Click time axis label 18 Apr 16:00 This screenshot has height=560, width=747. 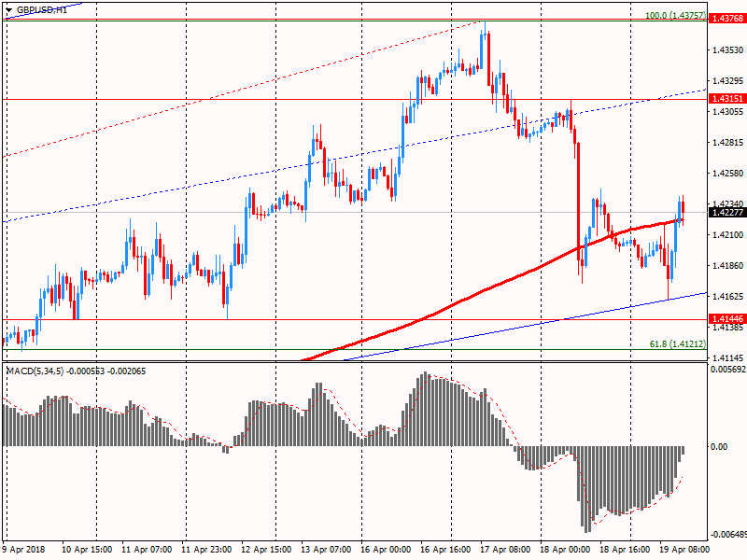pos(625,549)
